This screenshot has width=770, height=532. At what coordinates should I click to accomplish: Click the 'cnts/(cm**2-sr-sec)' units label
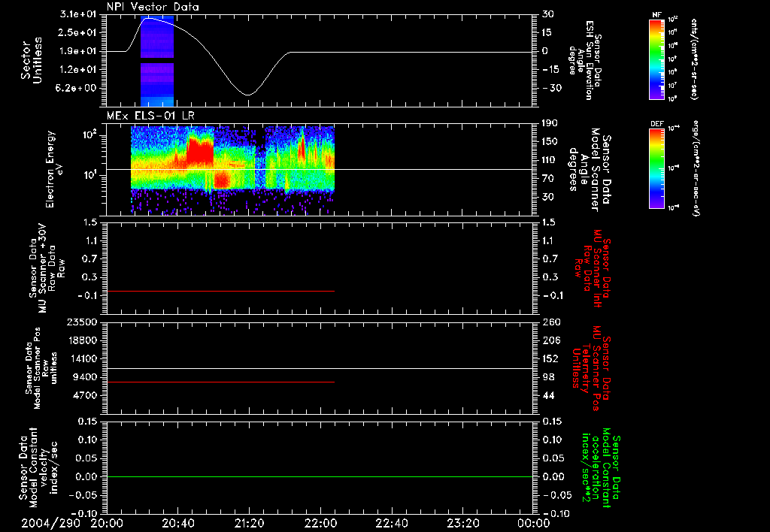pos(694,59)
